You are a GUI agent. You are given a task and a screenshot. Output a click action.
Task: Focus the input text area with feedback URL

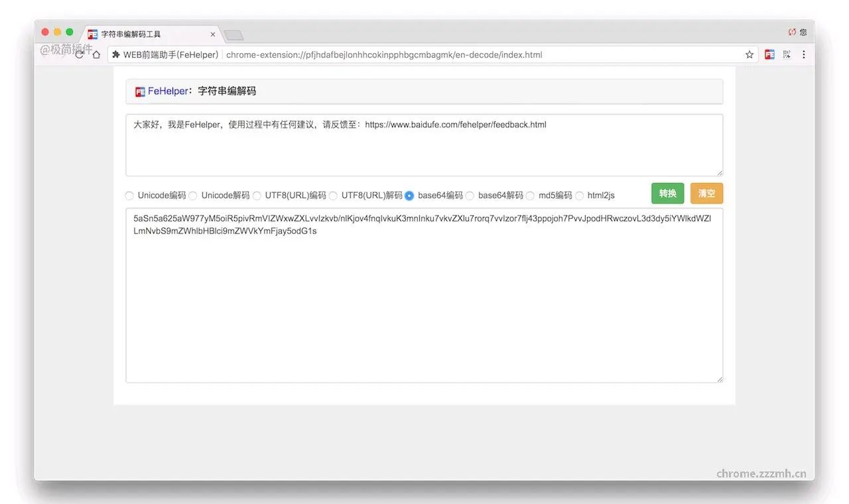(x=424, y=145)
